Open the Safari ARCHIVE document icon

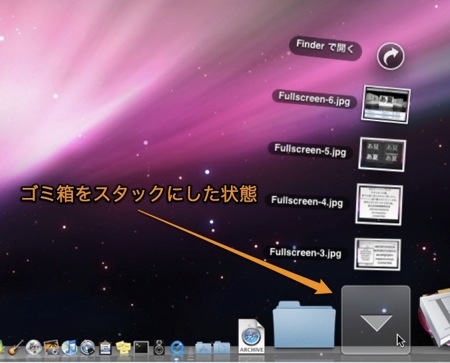(x=251, y=336)
